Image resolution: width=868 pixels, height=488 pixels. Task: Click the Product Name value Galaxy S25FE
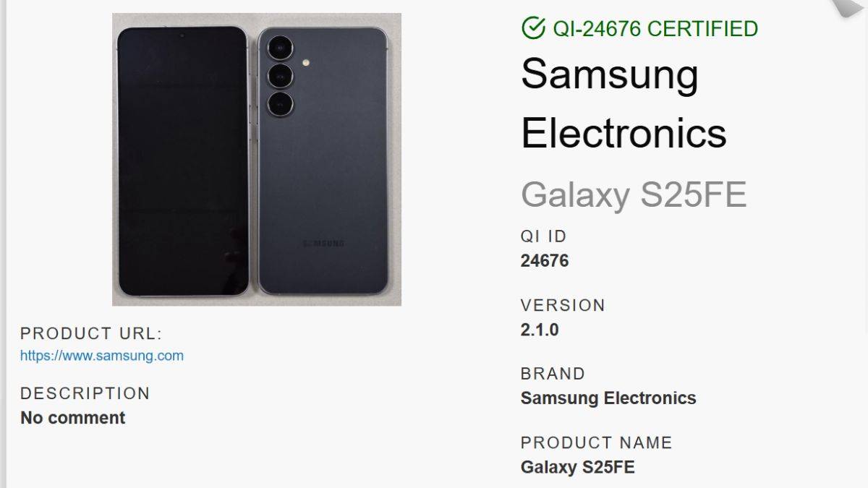(x=578, y=467)
